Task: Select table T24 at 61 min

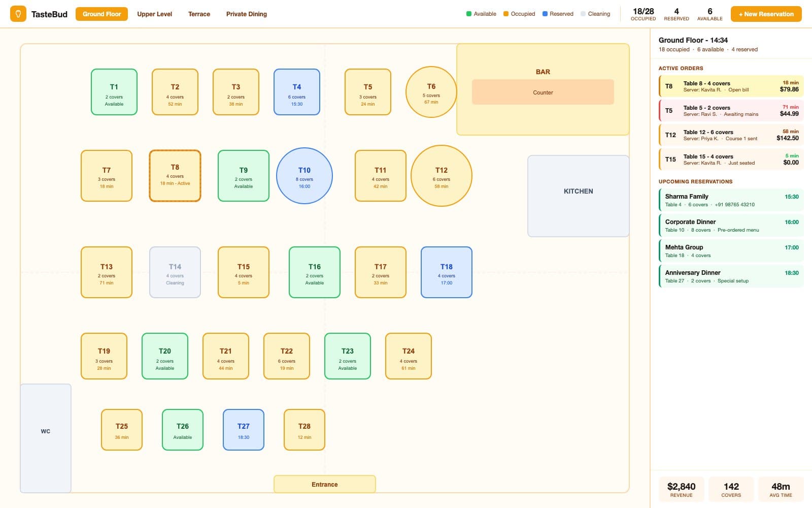Action: tap(409, 356)
